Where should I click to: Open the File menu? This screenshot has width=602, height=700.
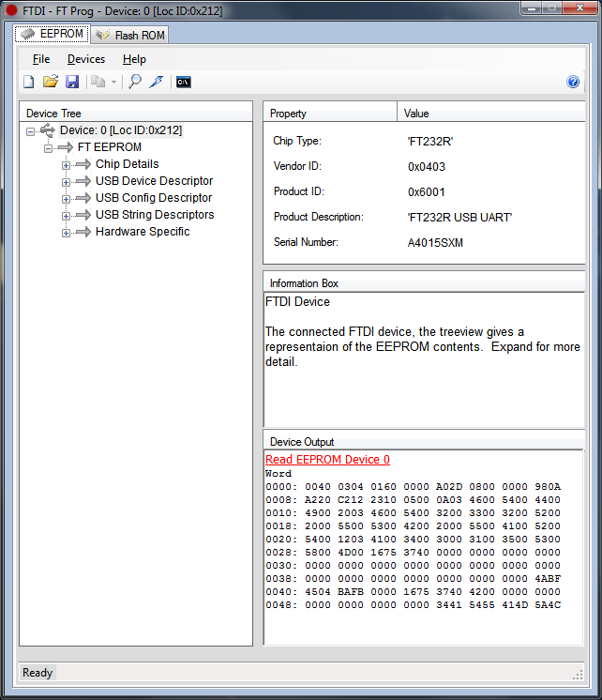point(41,59)
